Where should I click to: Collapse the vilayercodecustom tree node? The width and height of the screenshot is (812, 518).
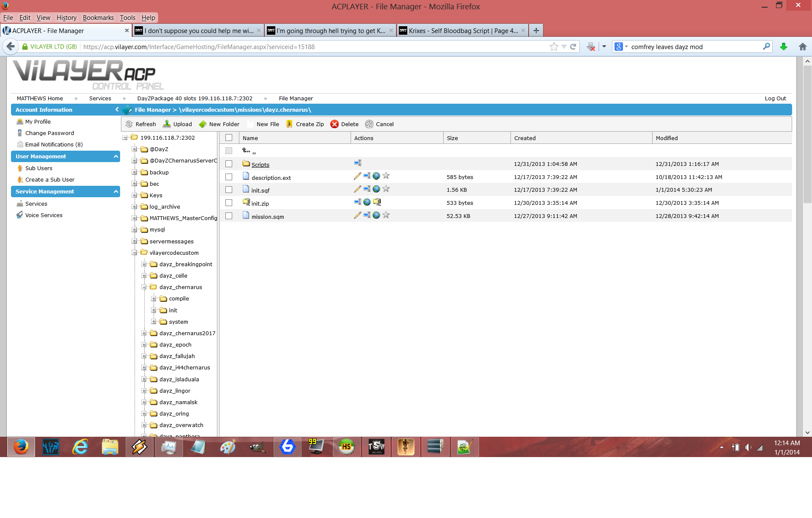point(134,253)
